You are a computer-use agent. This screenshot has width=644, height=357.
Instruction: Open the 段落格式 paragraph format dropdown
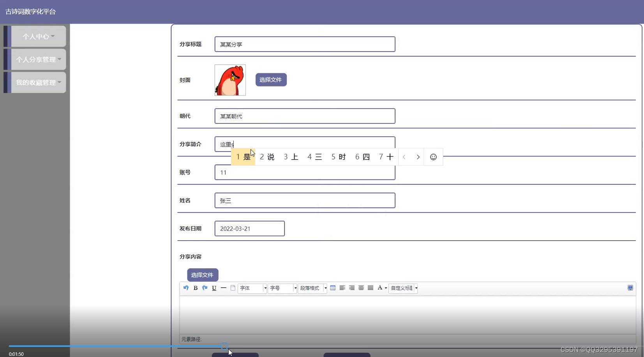coord(312,288)
